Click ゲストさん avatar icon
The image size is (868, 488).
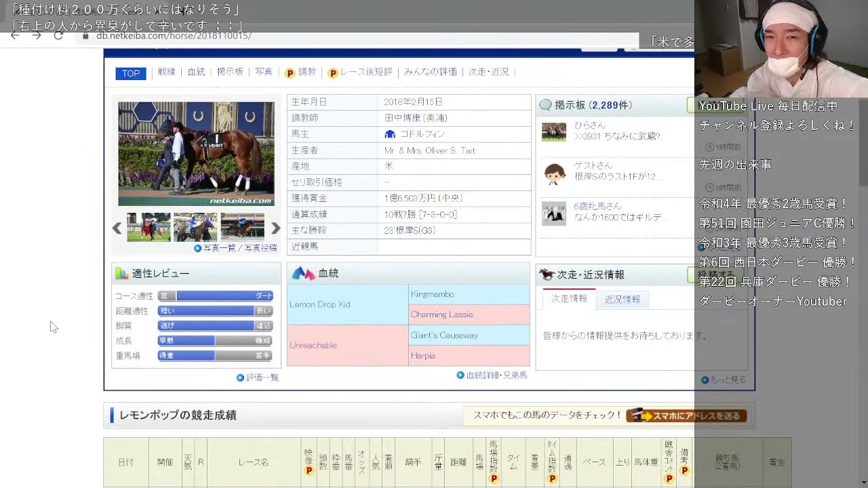(554, 174)
